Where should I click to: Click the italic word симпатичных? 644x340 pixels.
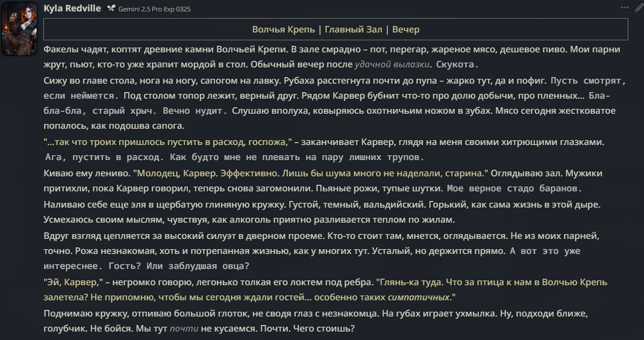click(419, 297)
